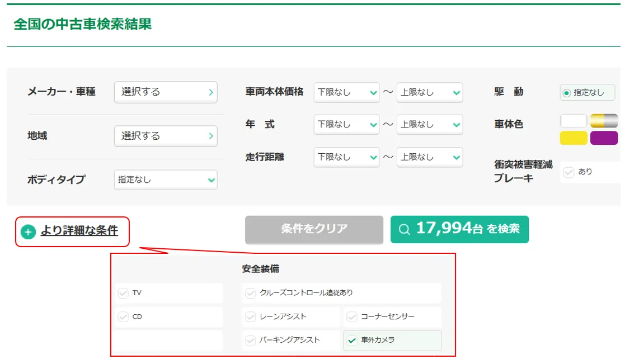Select the 指定なし drive radio button
This screenshot has width=625, height=364.
tap(567, 93)
